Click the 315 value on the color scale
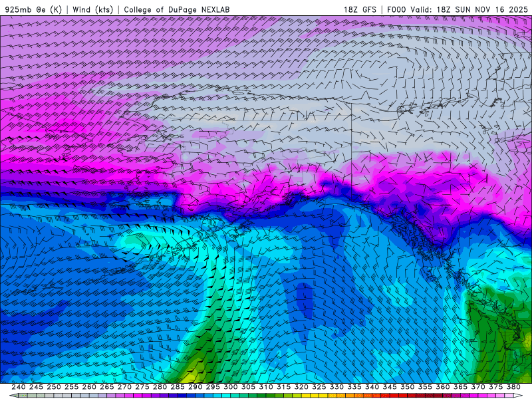Viewport: 532px width, 399px height. 284,387
